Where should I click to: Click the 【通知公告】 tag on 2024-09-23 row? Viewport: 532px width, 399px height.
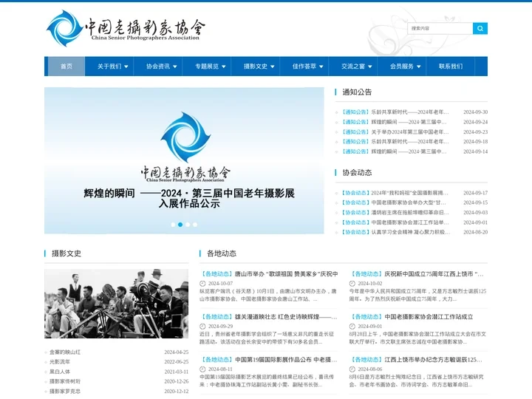[x=355, y=132]
